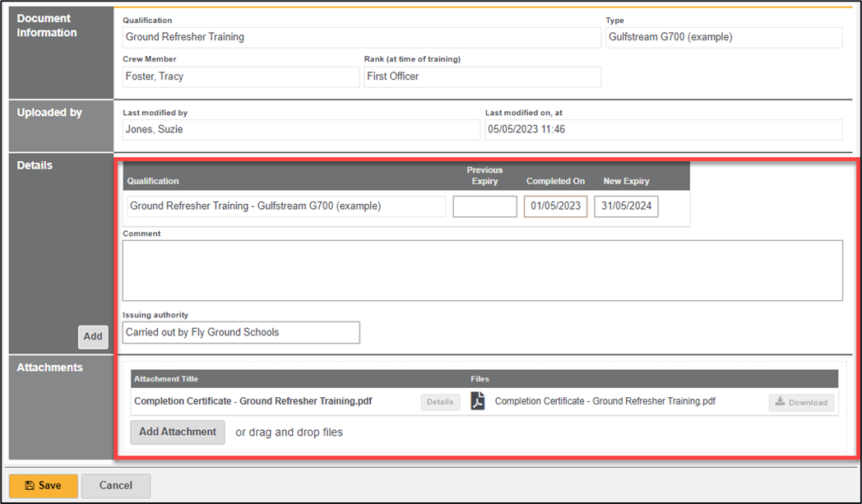Download the Completion Certificate attachment
The width and height of the screenshot is (862, 504).
pyautogui.click(x=801, y=402)
